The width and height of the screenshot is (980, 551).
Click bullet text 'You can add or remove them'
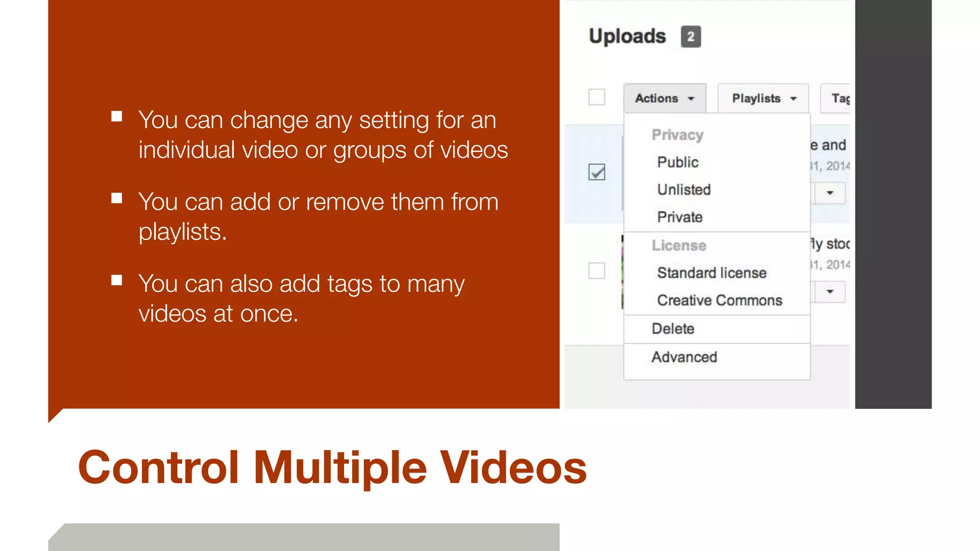pyautogui.click(x=318, y=216)
